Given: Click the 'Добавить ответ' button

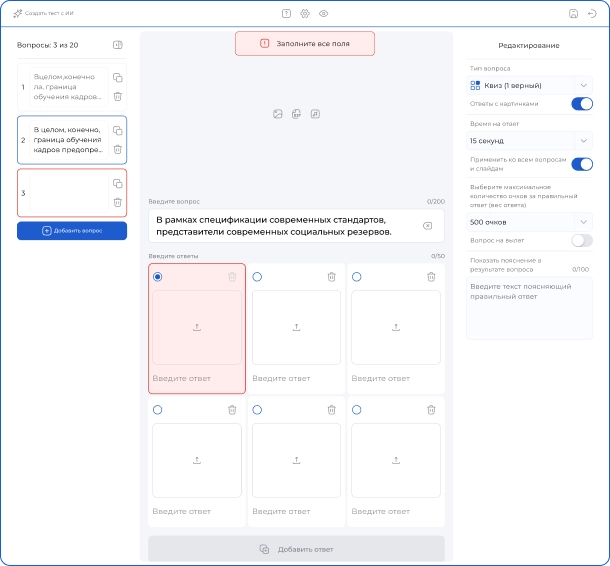Looking at the screenshot, I should [x=296, y=549].
